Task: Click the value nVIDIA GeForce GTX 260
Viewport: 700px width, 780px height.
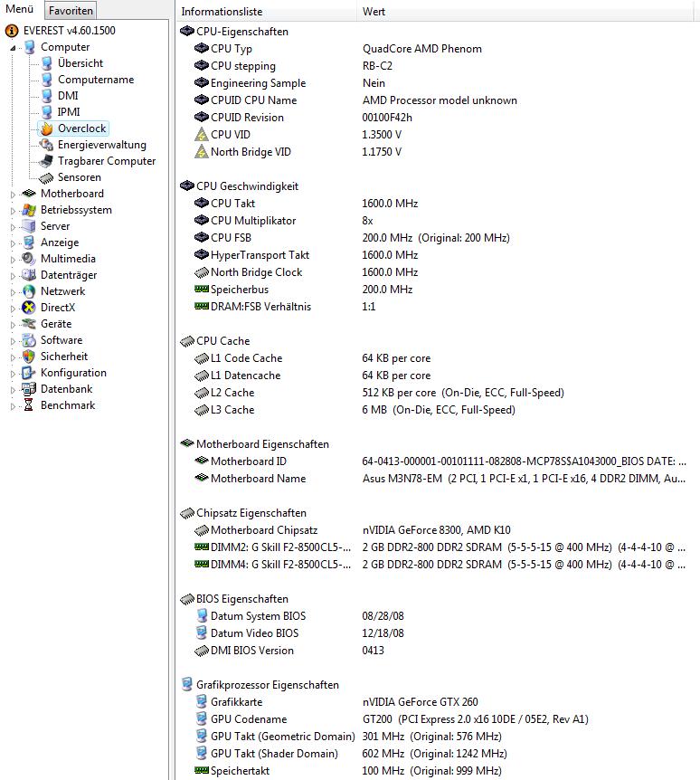Action: 421,702
